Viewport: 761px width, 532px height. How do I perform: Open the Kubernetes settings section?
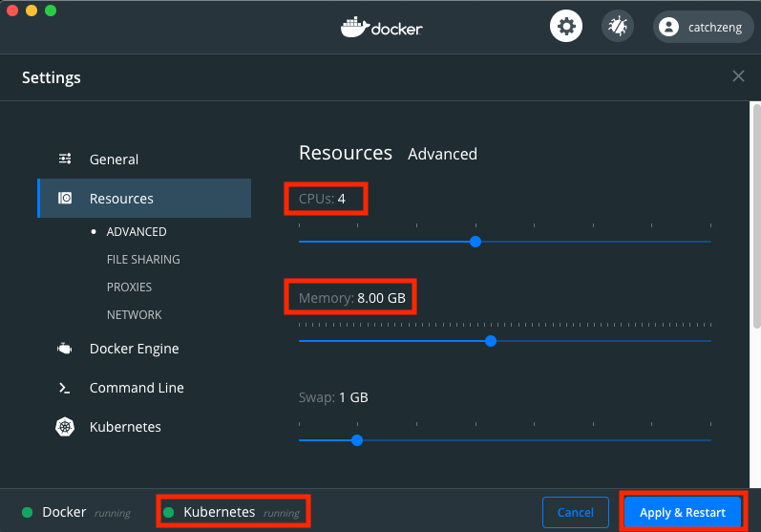pyautogui.click(x=144, y=427)
